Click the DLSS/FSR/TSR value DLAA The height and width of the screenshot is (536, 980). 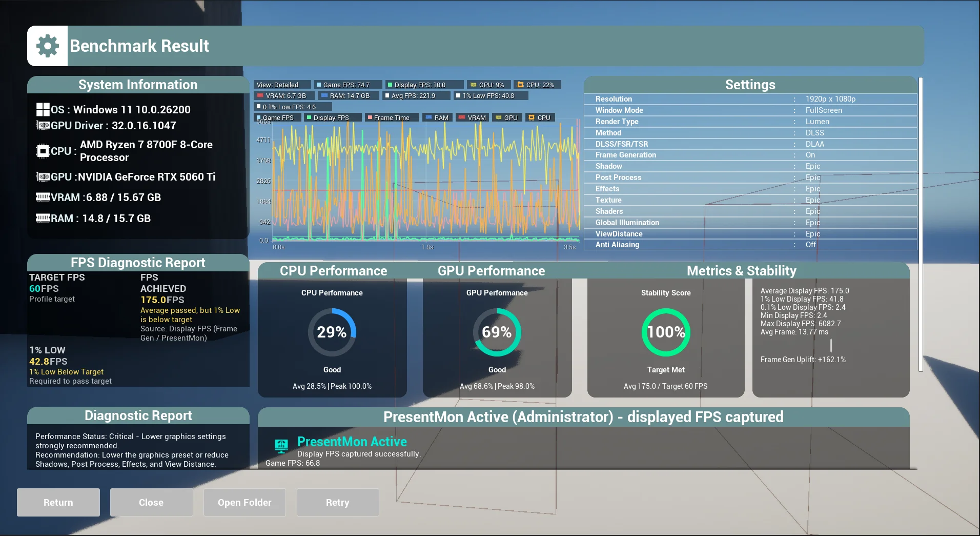click(x=814, y=144)
